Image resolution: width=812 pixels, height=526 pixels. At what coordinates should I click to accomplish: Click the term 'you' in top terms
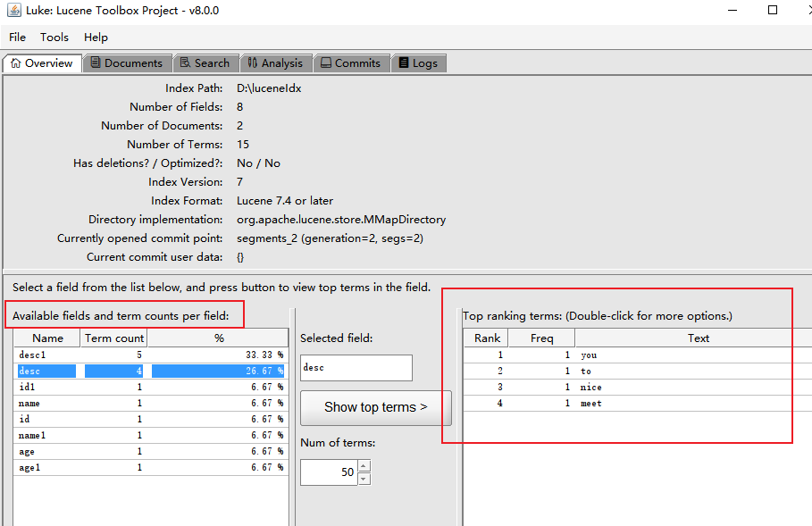tap(589, 355)
